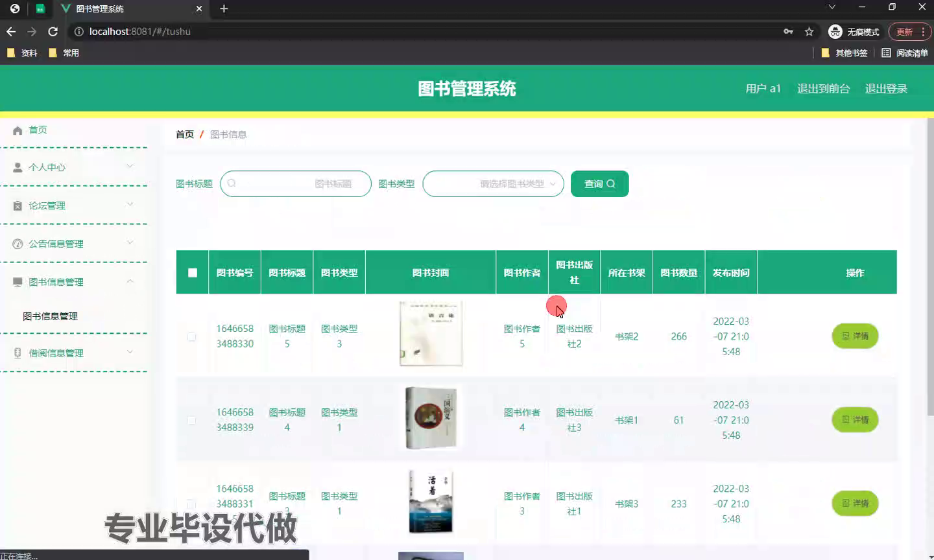Check the row checkbox for 书架3 row
Image resolution: width=934 pixels, height=560 pixels.
[191, 504]
